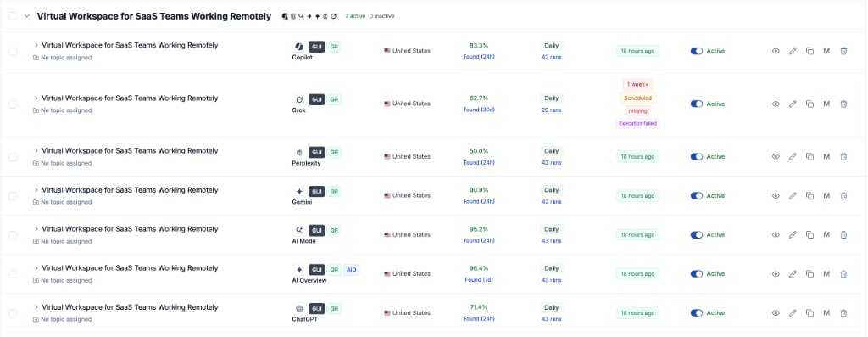Duplicate the Grok row
Image resolution: width=868 pixels, height=337 pixels.
[810, 104]
